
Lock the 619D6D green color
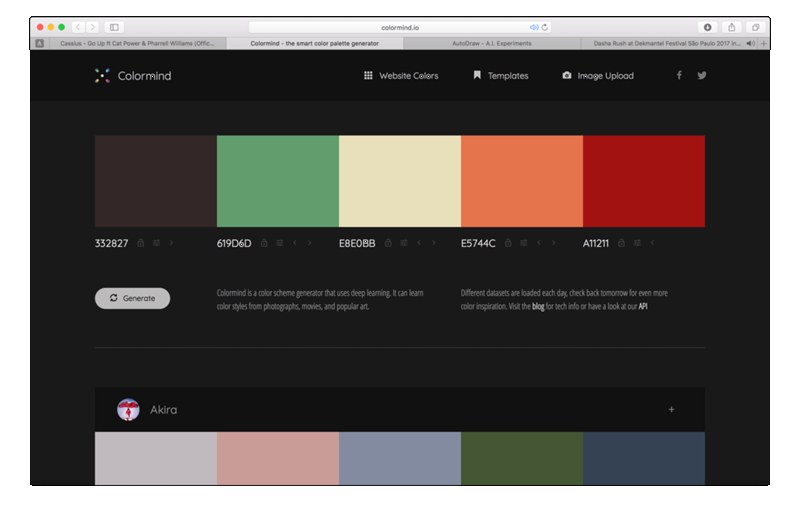click(x=264, y=243)
